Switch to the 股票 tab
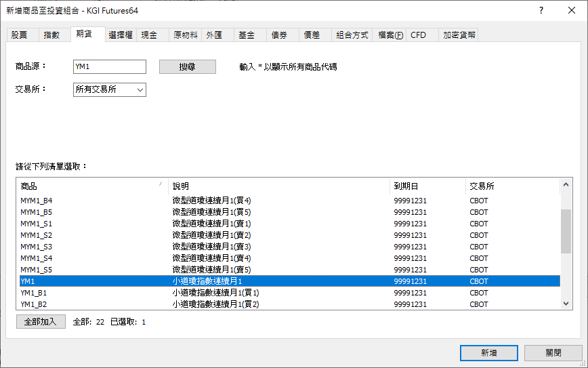The image size is (588, 368). [x=22, y=35]
